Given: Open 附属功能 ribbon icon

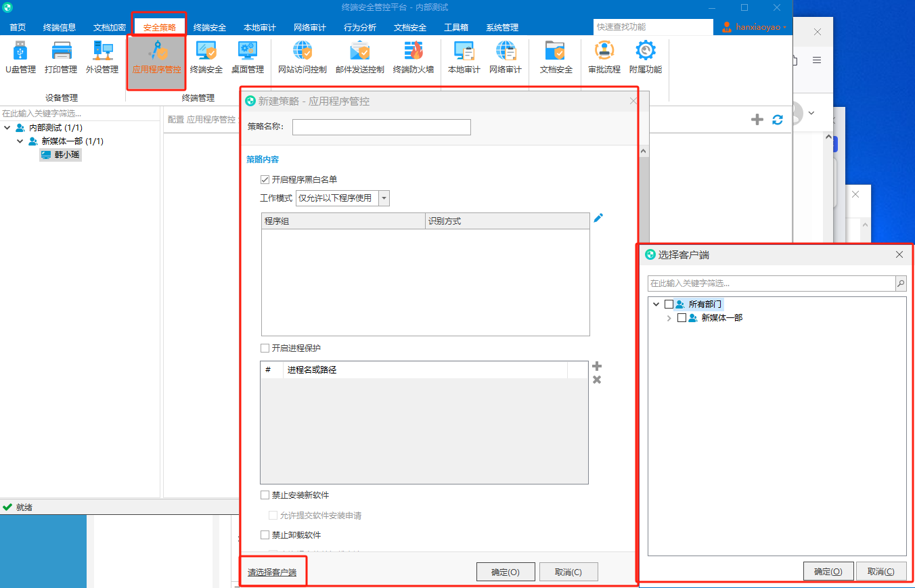Looking at the screenshot, I should pos(646,58).
